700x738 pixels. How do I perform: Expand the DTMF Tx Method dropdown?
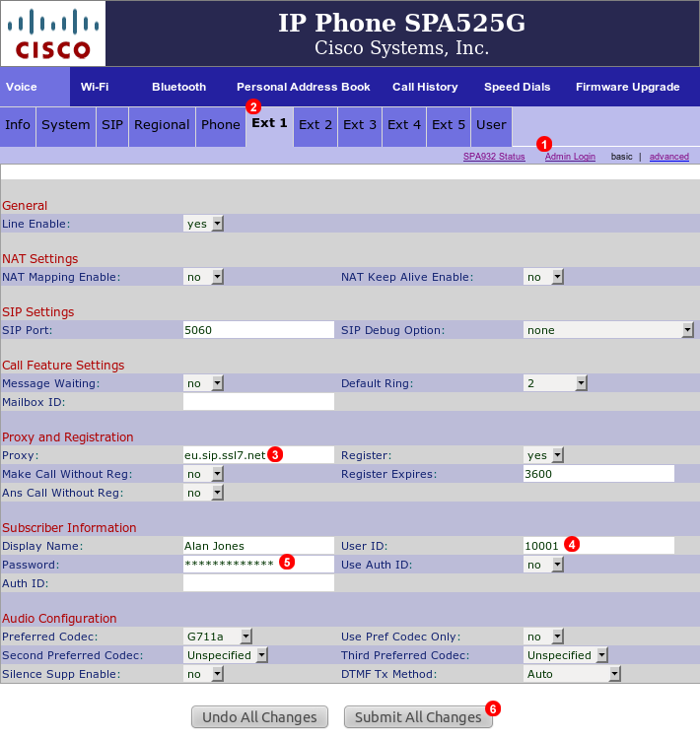572,674
